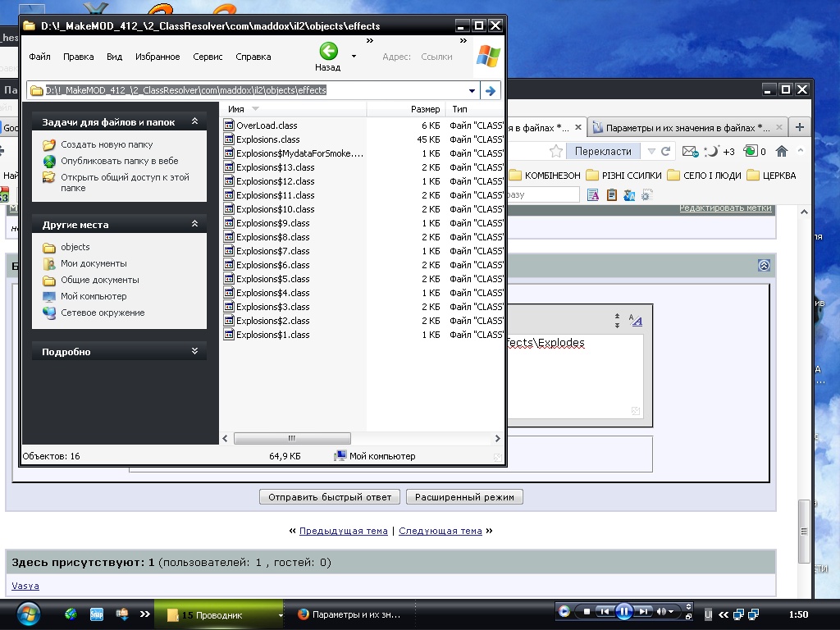
Task: Click 'Создать новую папку' task link
Action: tap(107, 144)
